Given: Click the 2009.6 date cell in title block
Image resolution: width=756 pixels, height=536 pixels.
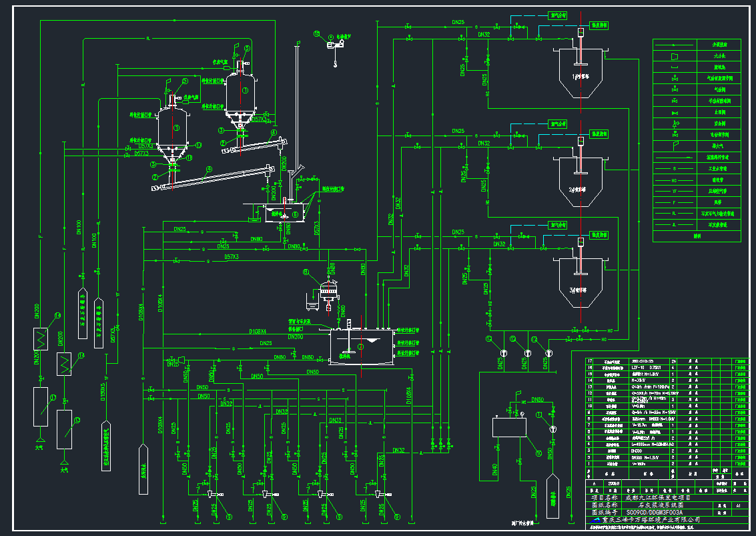Looking at the screenshot, I should [x=614, y=485].
